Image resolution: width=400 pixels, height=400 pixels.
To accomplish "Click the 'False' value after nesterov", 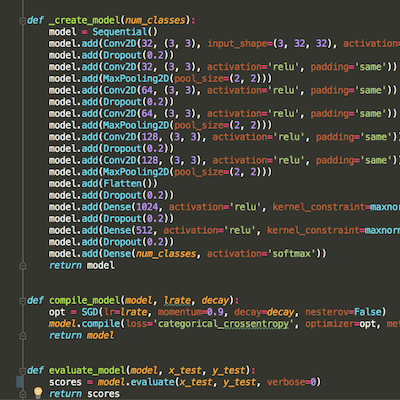I will [368, 312].
